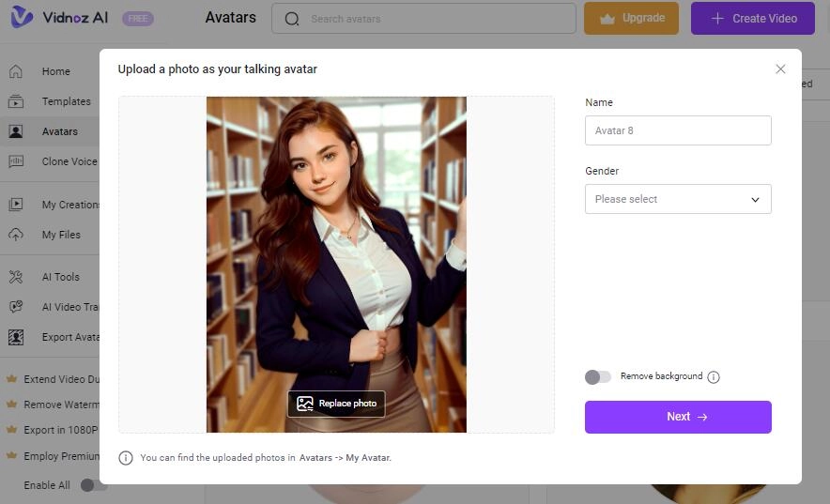Click the dialog title text
This screenshot has width=830, height=504.
218,69
